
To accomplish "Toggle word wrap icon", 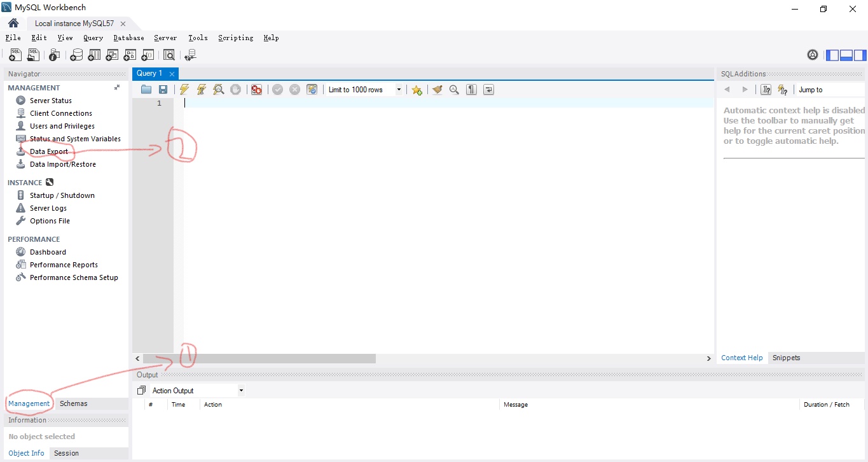I will pos(488,90).
